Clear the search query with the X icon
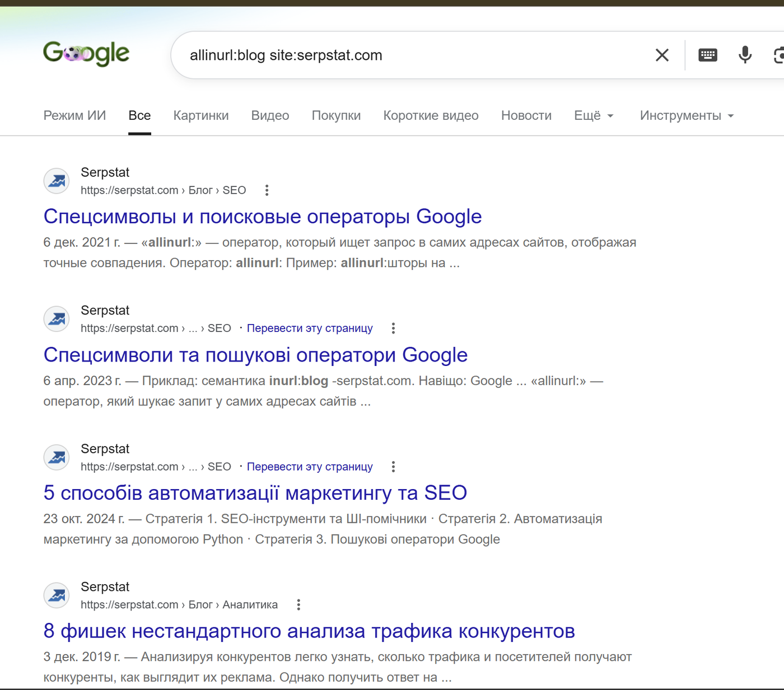This screenshot has height=690, width=784. tap(662, 55)
